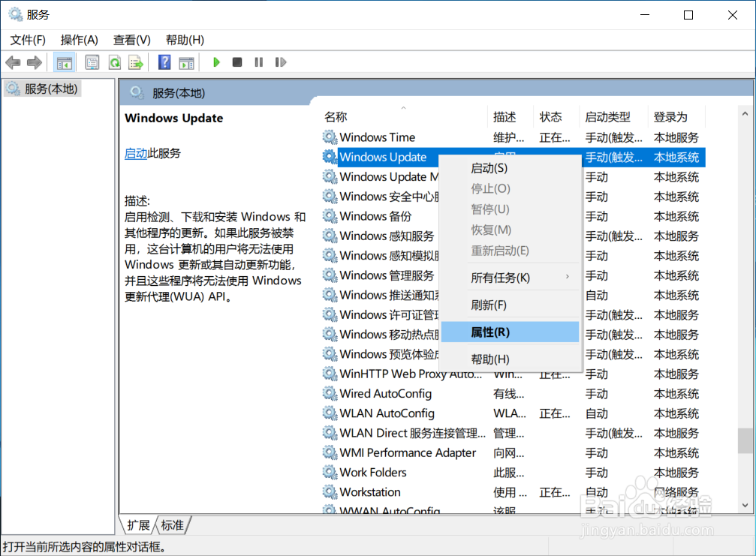This screenshot has height=556, width=756.
Task: Select gear icon of Windows 备份
Action: click(330, 216)
